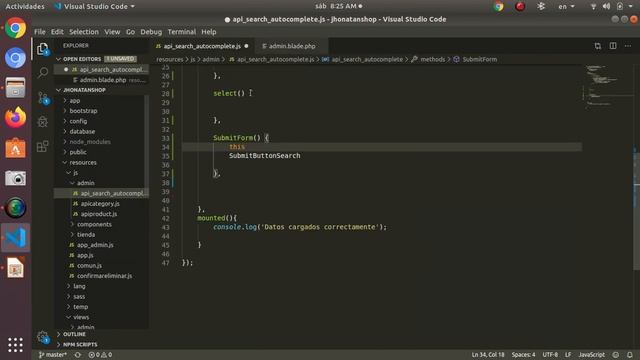
Task: Open the Extensions view
Action: 43,146
